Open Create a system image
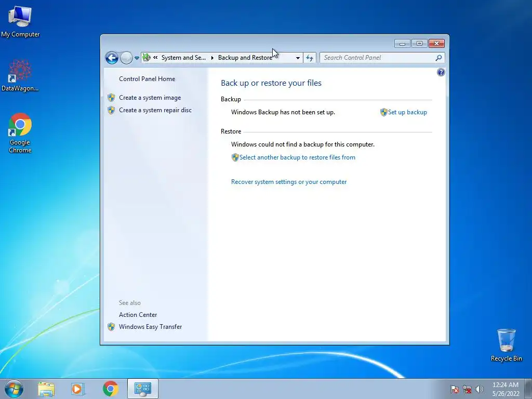The image size is (532, 399). point(150,98)
